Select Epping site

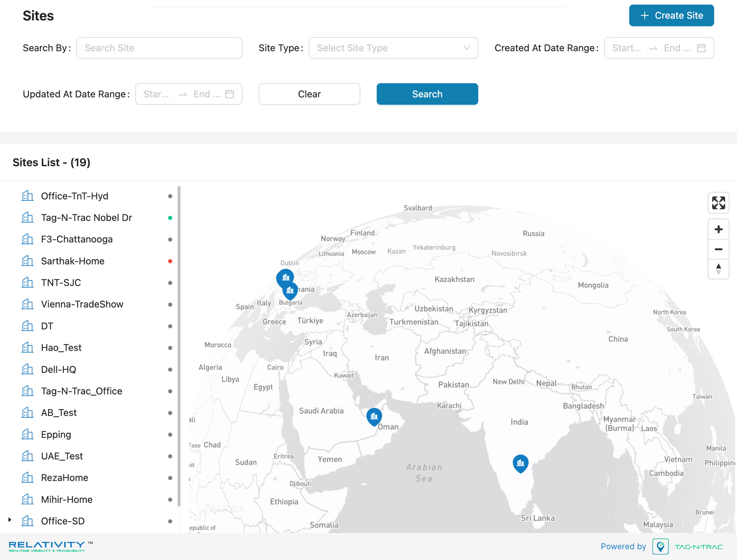click(x=56, y=435)
